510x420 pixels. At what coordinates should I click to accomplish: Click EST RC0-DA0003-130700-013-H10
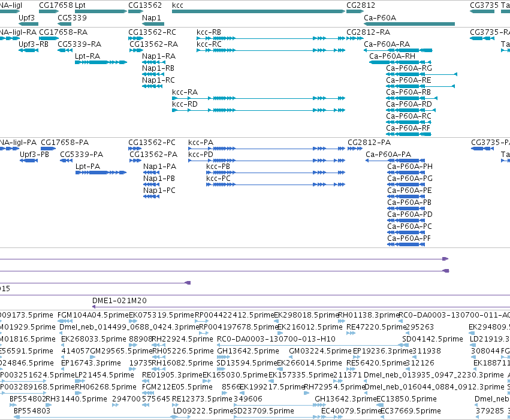276,339
